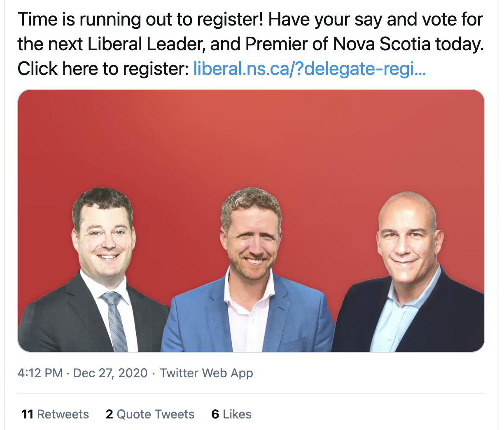The width and height of the screenshot is (504, 430).
Task: Click the word "Likes" in stats row
Action: (237, 414)
